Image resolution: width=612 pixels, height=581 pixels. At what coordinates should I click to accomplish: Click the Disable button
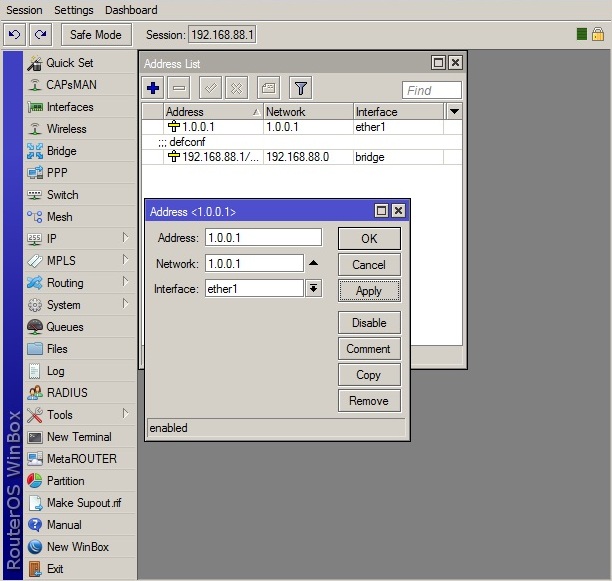click(x=369, y=323)
